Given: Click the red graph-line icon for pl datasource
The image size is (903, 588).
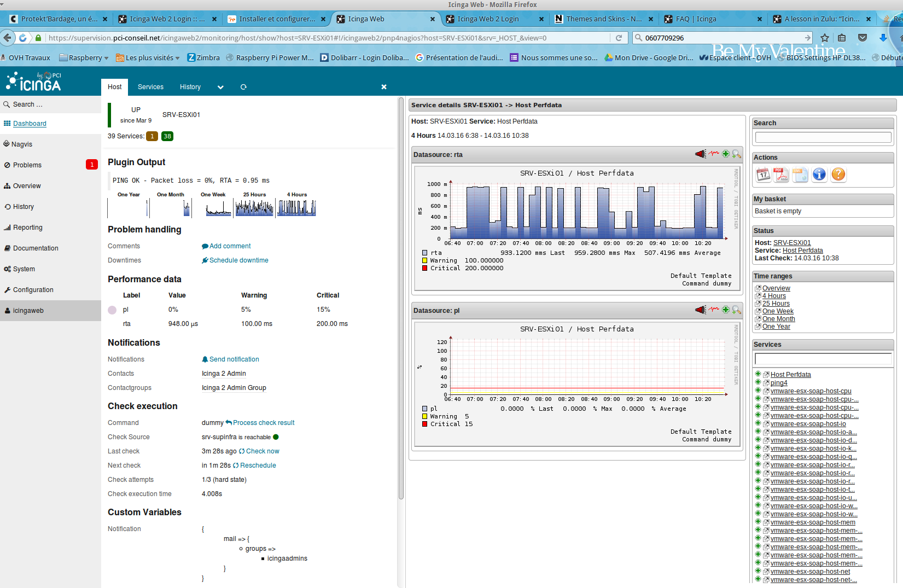Looking at the screenshot, I should (x=714, y=310).
